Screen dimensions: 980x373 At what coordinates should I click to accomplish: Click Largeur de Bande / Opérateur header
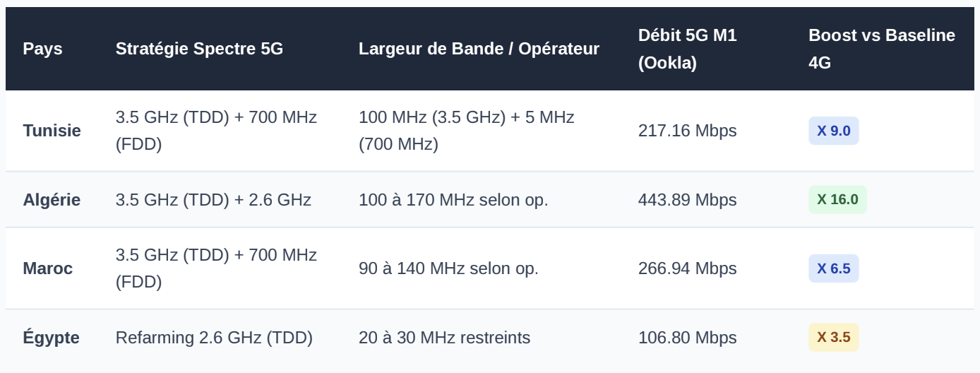click(479, 49)
